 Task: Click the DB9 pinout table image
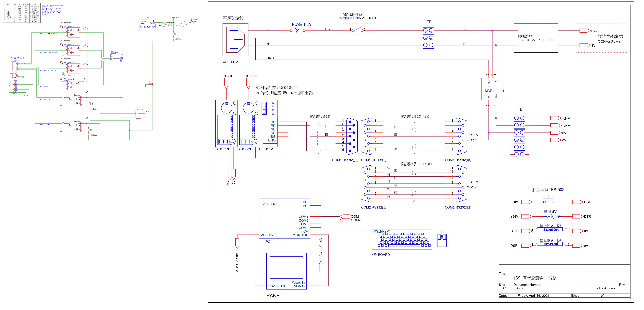(x=22, y=13)
